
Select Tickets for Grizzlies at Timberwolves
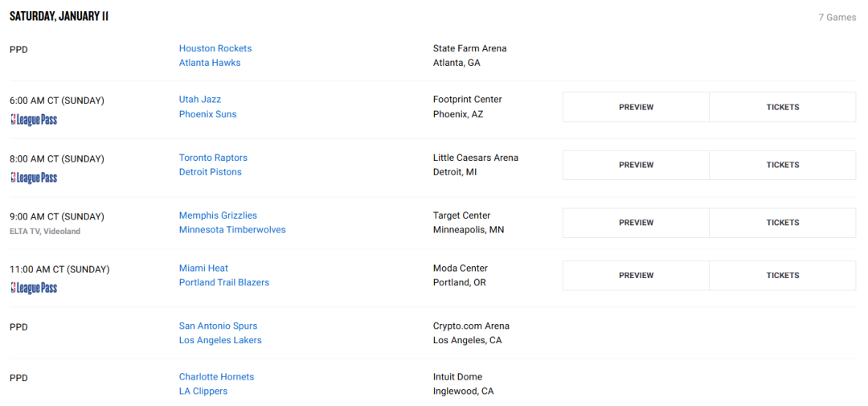point(783,223)
